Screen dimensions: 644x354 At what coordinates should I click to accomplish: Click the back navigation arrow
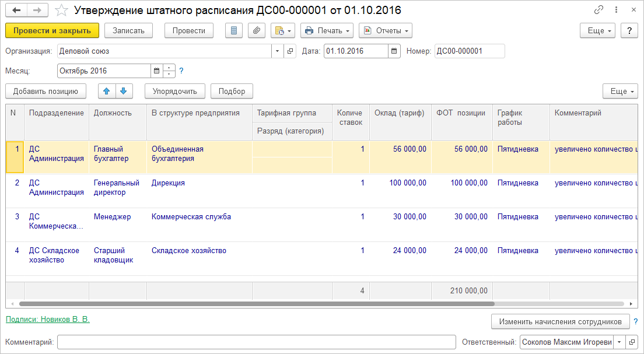[16, 10]
